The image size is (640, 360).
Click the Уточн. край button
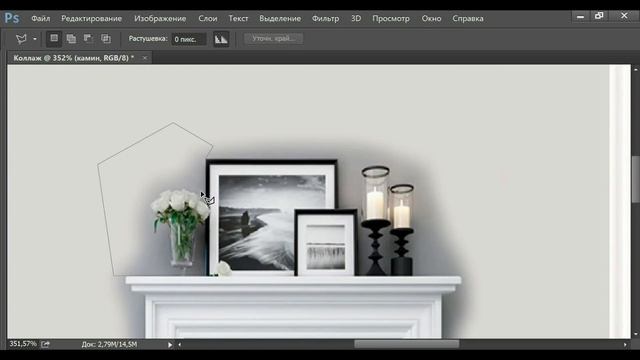coord(273,38)
